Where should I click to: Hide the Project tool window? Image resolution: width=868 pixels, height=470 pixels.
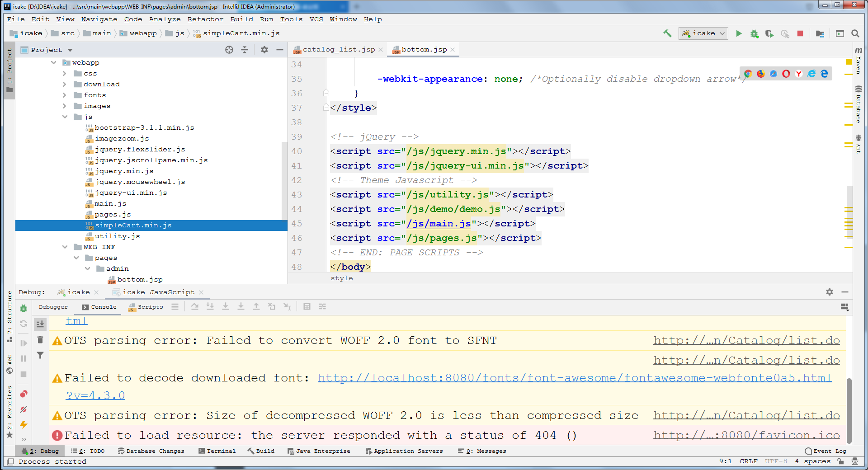click(280, 50)
